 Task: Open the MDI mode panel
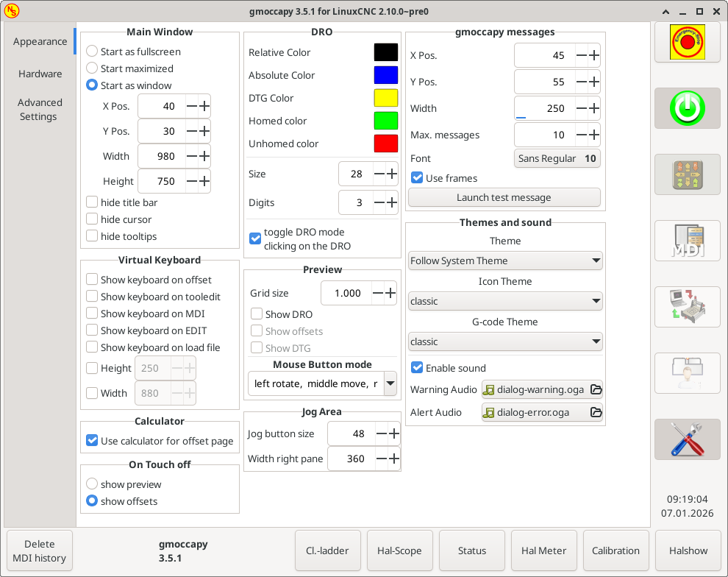coord(687,241)
